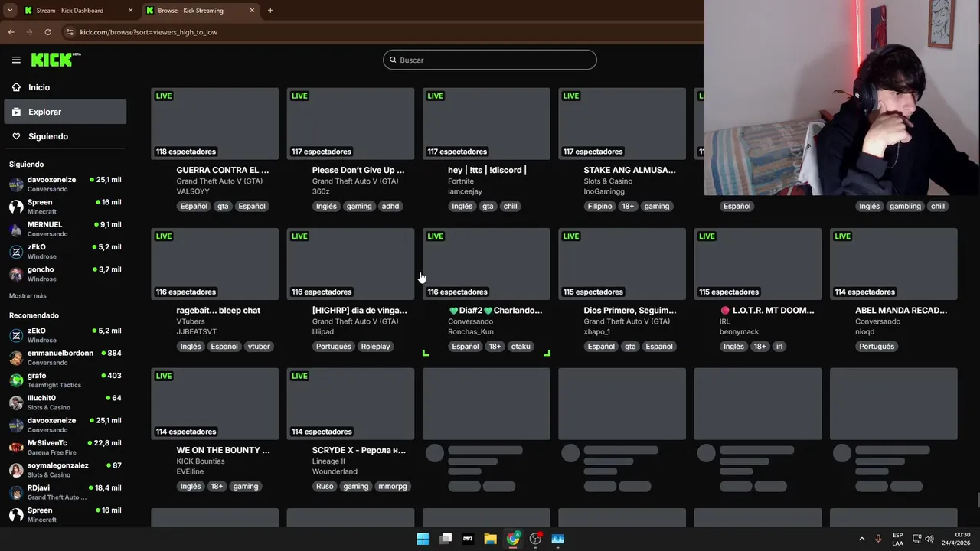Open Dia#2 Charlando stream title

[x=495, y=310]
